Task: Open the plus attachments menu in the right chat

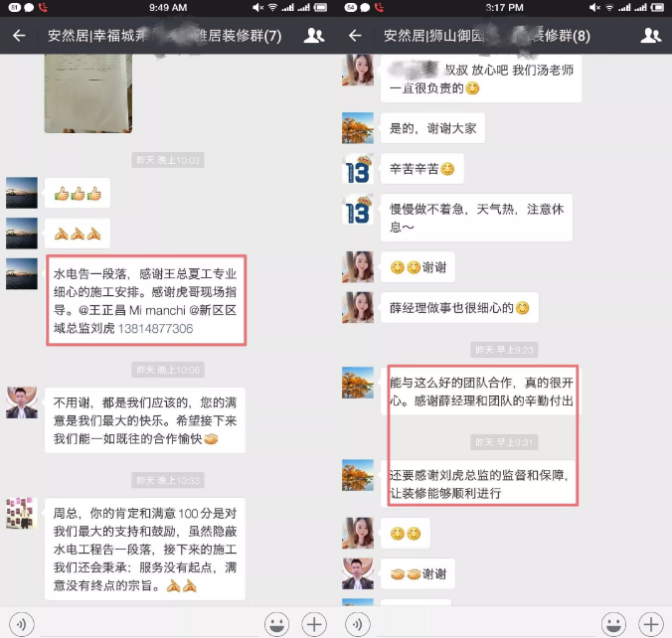Action: 650,624
